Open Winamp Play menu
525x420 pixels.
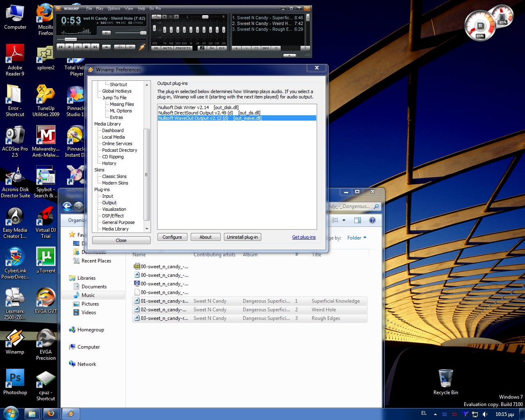[100, 9]
